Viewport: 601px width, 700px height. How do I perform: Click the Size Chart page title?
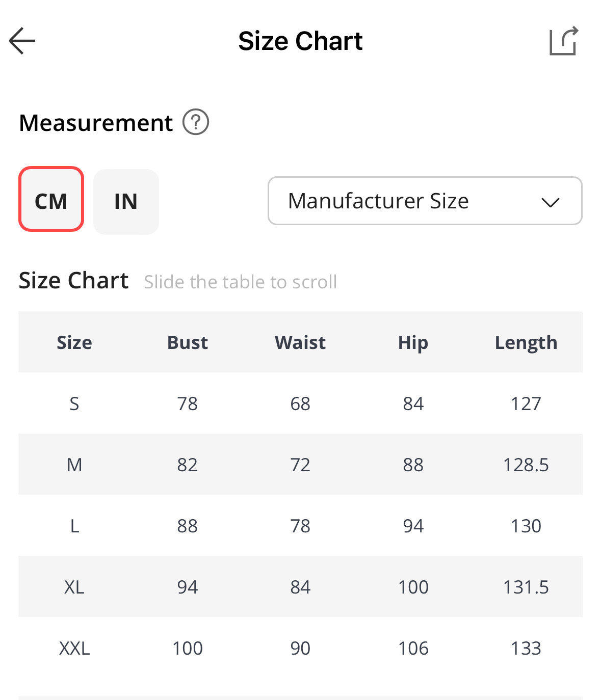point(300,41)
